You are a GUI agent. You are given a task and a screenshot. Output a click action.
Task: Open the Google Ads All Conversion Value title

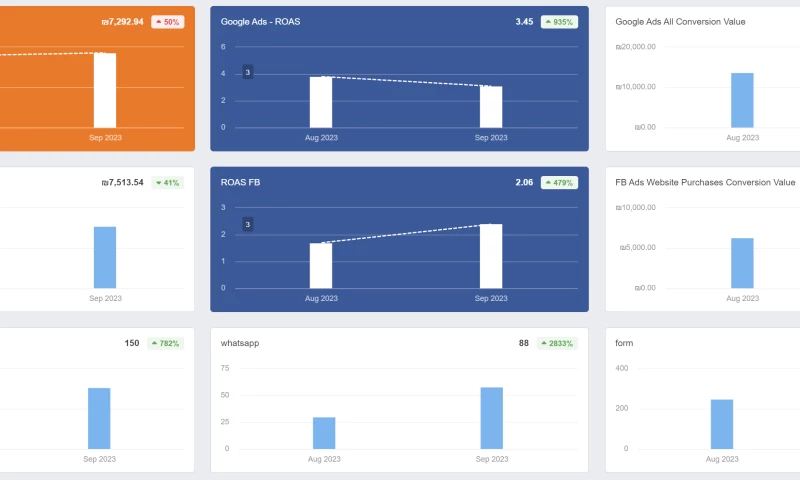pos(680,21)
